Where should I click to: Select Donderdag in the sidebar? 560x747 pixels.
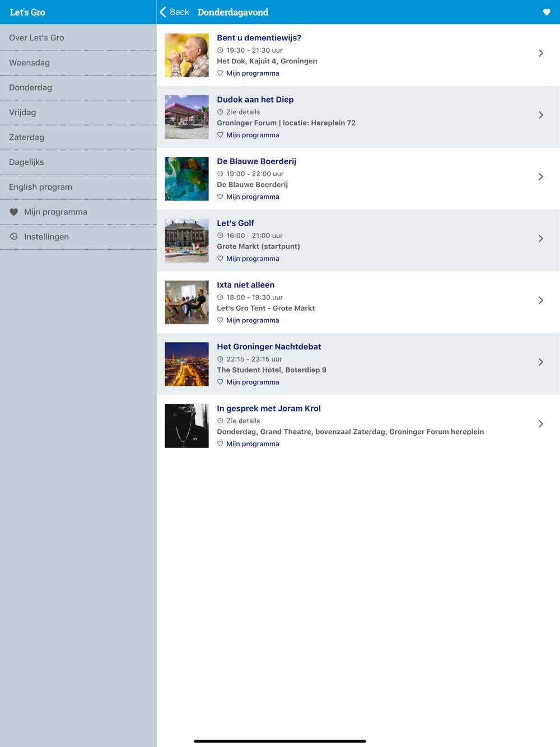(78, 87)
